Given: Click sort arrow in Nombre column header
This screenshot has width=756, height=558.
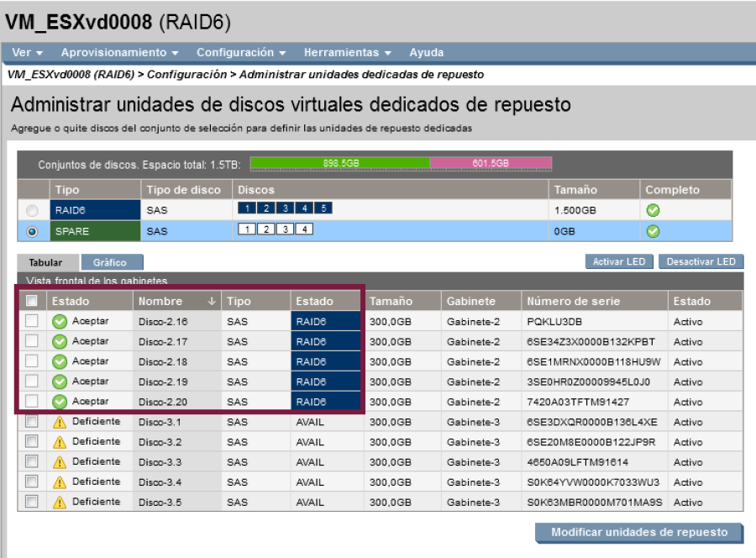Looking at the screenshot, I should 212,301.
